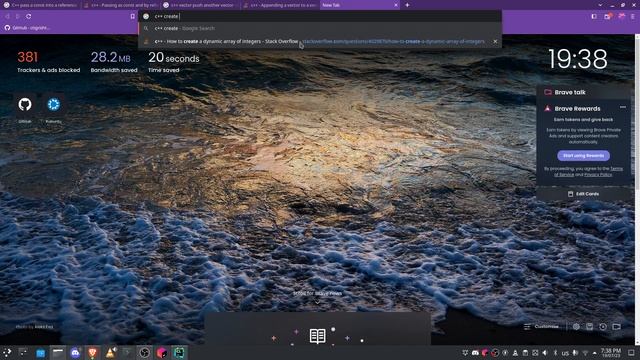Switch to the 'c++ vector push another vector' tab
This screenshot has height=360, width=640.
[201, 5]
